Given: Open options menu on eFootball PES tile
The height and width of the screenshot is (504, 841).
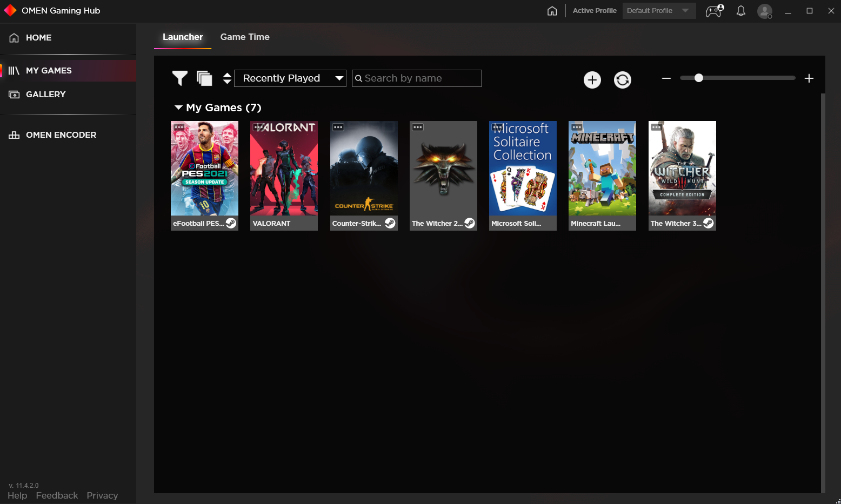Looking at the screenshot, I should (x=179, y=127).
